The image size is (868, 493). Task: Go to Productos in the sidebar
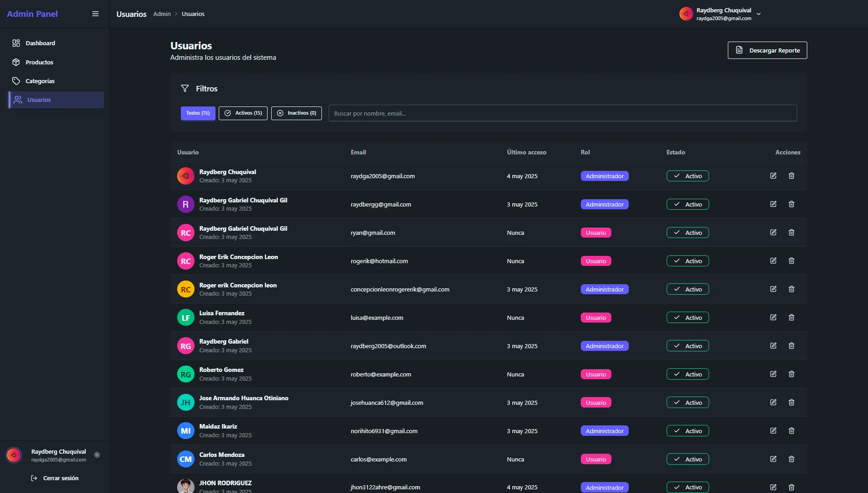pos(39,62)
